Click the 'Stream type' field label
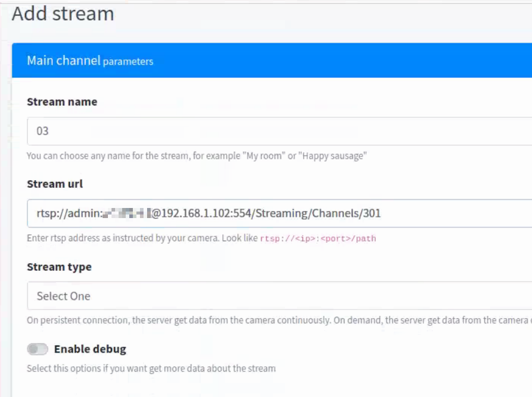Screen dimensions: 532x397 59,267
